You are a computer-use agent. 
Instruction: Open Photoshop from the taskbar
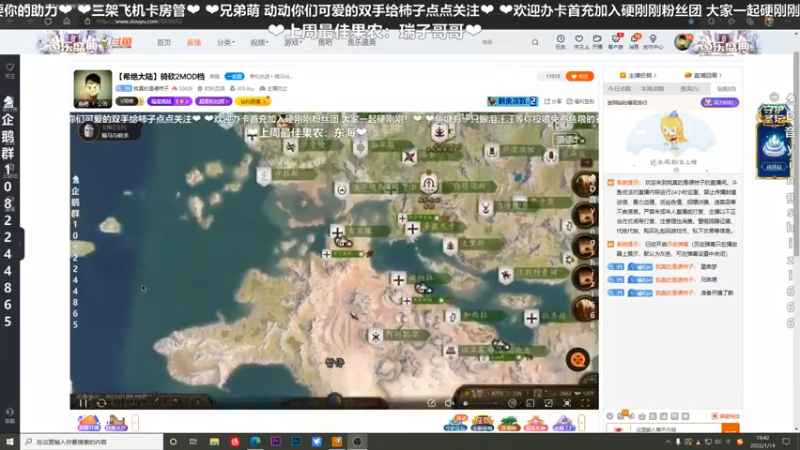click(296, 441)
